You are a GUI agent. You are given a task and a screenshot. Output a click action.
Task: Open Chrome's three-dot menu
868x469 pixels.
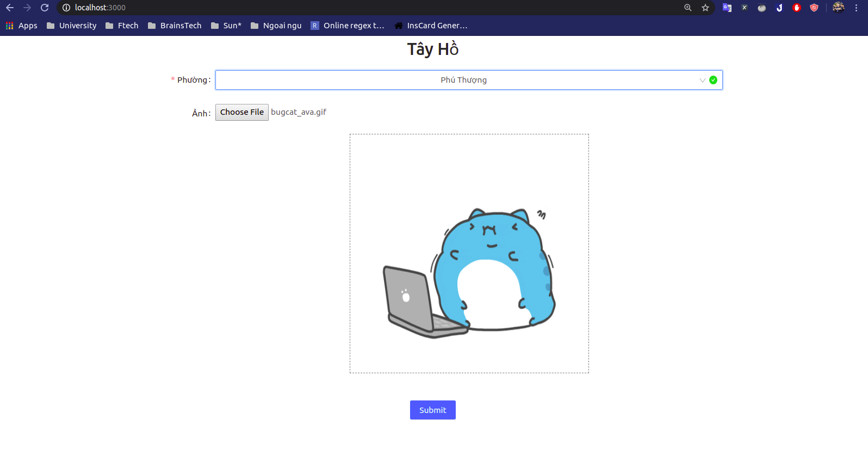tap(856, 8)
